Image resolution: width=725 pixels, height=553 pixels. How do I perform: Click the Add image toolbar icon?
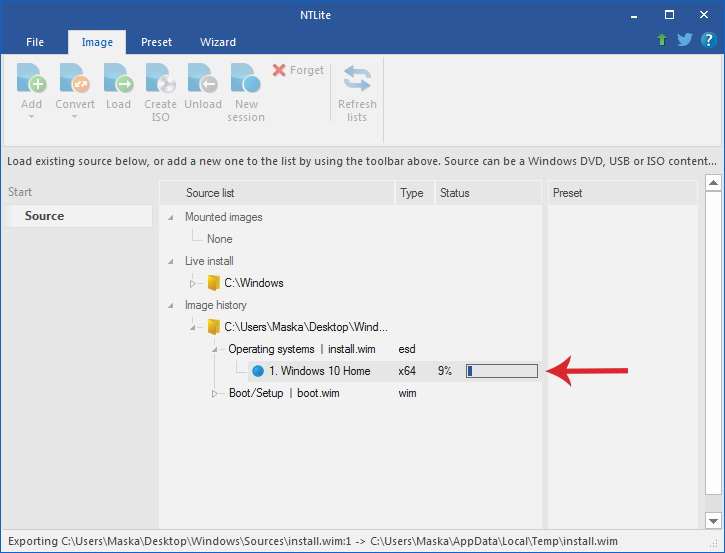pyautogui.click(x=31, y=78)
